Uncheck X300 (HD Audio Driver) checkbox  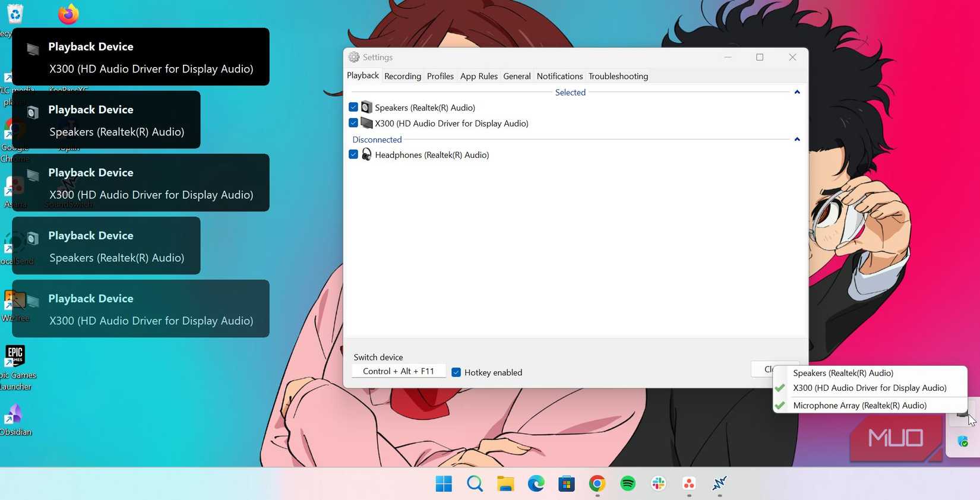[x=353, y=123]
